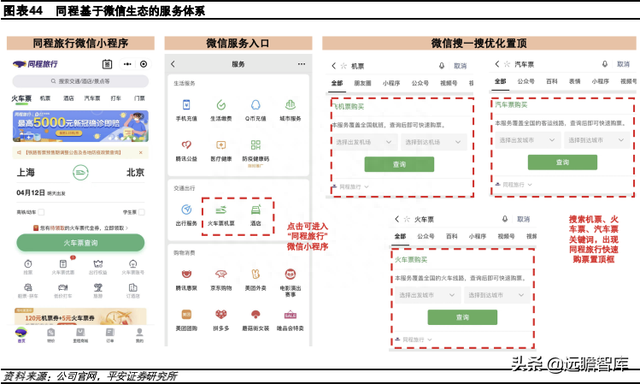Open 火车票机票 icon under 交通出行
Image resolution: width=640 pixels, height=384 pixels.
221,210
